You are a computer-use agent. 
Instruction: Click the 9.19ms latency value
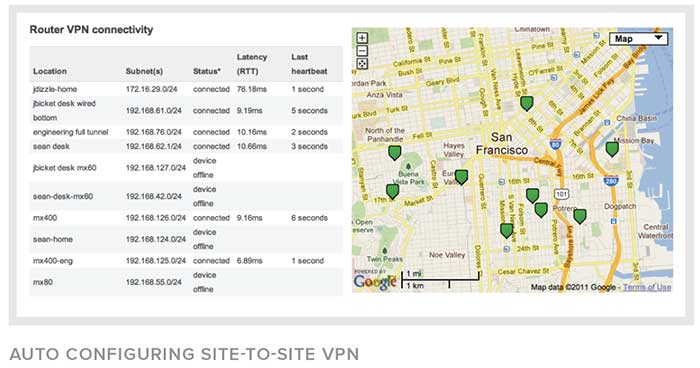click(250, 110)
